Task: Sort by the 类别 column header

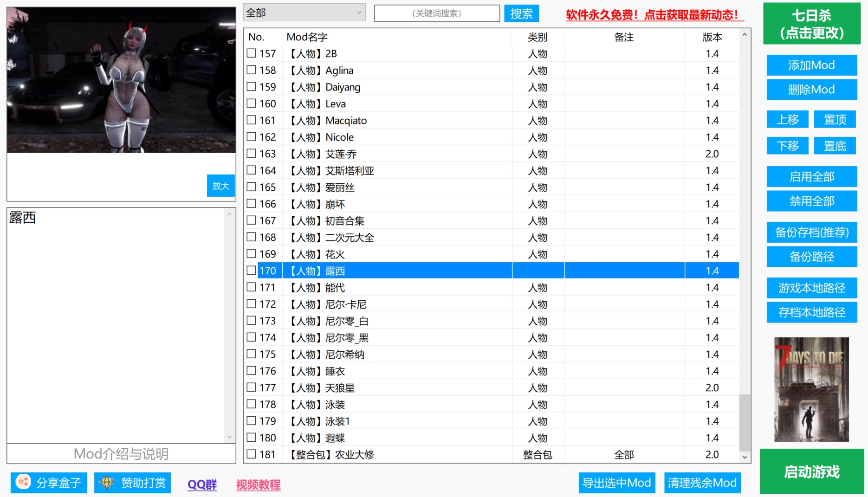Action: pos(538,37)
